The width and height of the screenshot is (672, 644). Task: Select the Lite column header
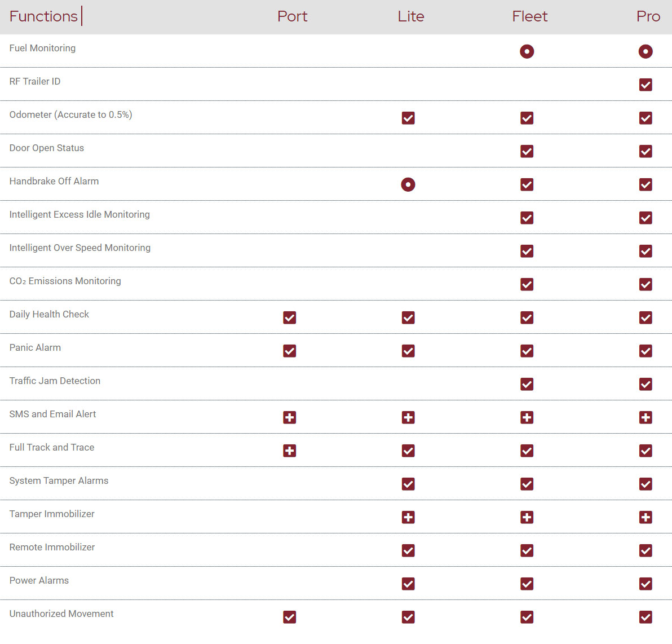[x=410, y=16]
